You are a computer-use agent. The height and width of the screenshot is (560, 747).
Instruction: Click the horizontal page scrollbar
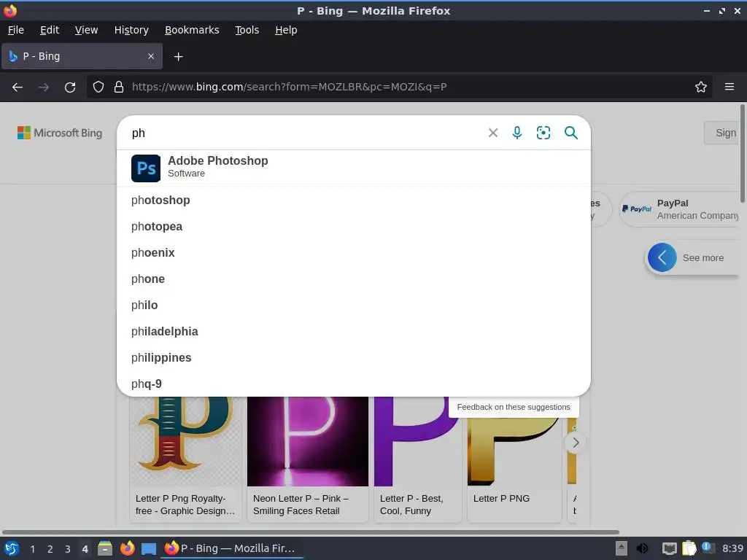pos(311,532)
